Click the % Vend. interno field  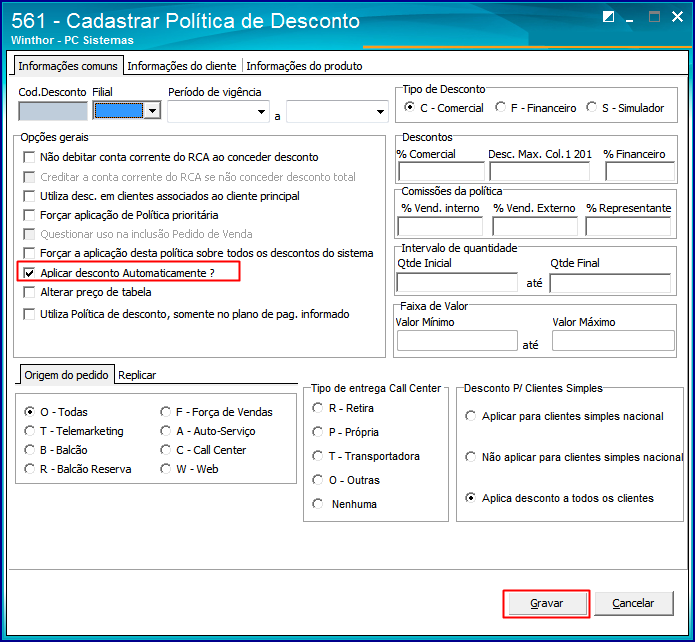(x=440, y=227)
